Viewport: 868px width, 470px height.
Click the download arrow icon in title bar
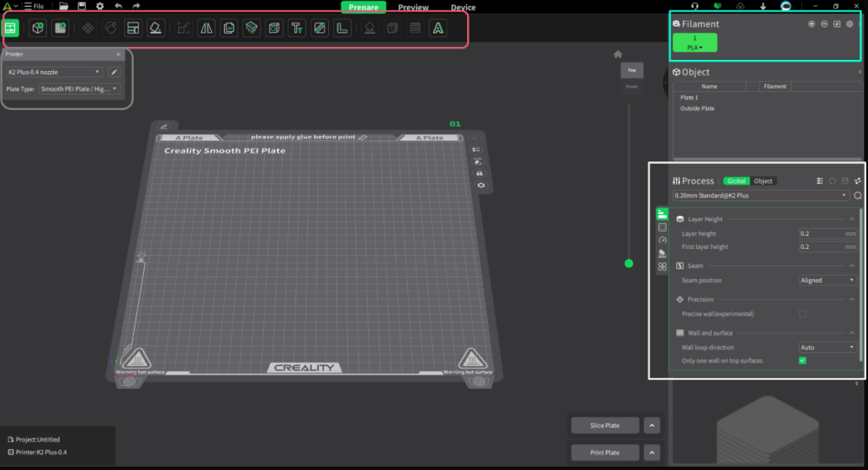[x=763, y=6]
